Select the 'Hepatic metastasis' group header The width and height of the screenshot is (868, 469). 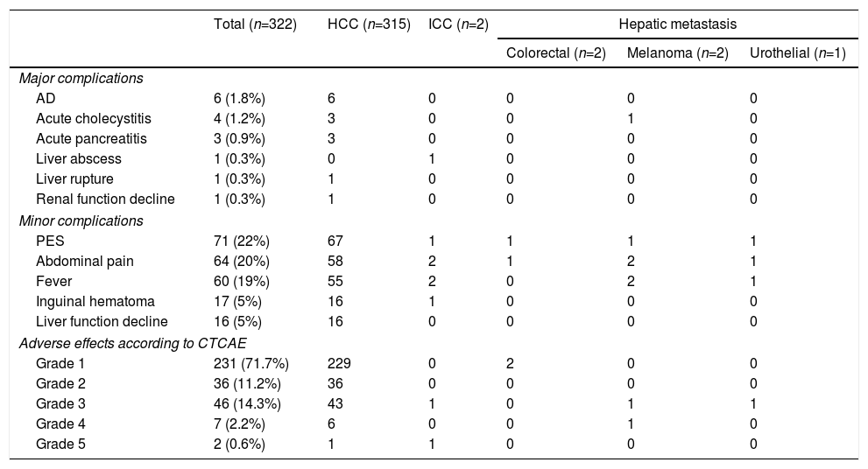pos(677,24)
